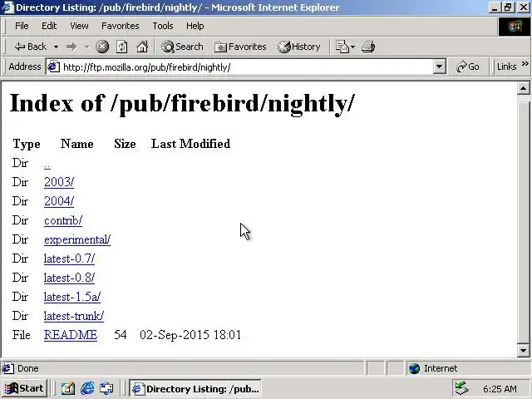Open the Forward history dropdown arrow
Screen dimensions: 532x399
click(86, 47)
